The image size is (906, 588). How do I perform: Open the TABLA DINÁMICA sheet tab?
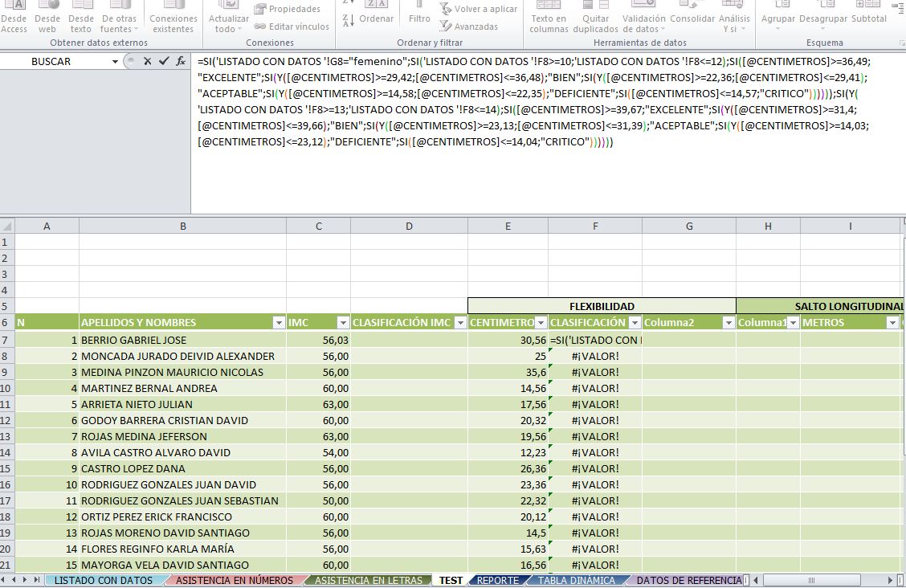577,581
